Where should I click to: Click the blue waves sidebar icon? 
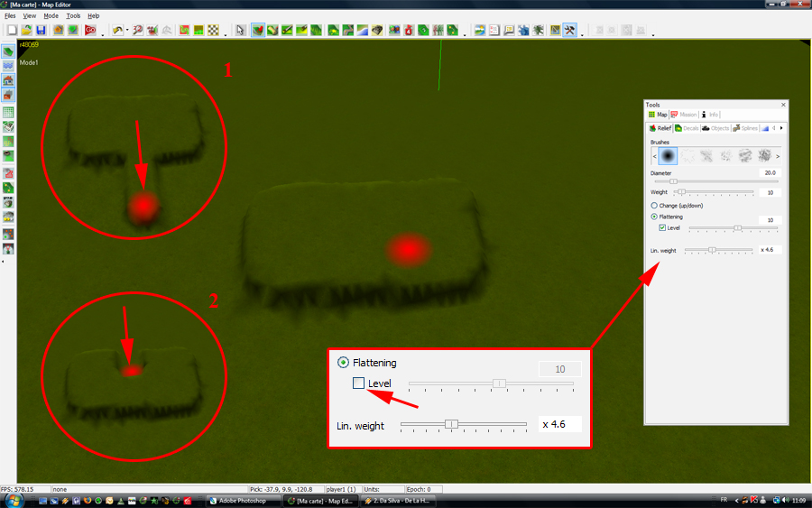[x=8, y=66]
